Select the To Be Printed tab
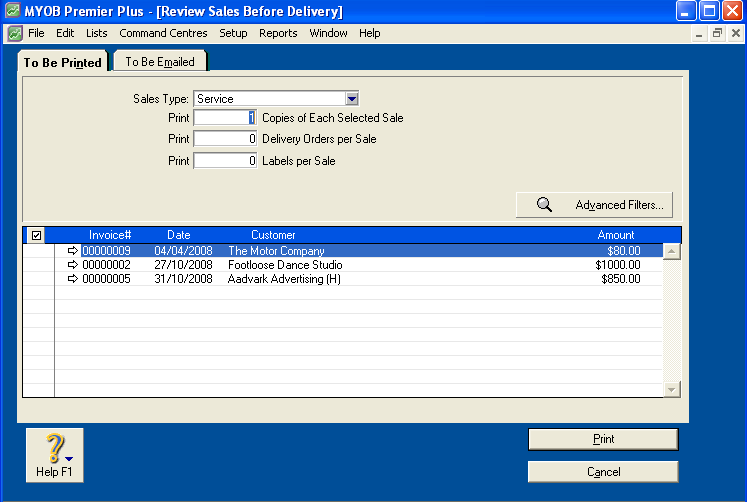747x502 pixels. tap(62, 62)
